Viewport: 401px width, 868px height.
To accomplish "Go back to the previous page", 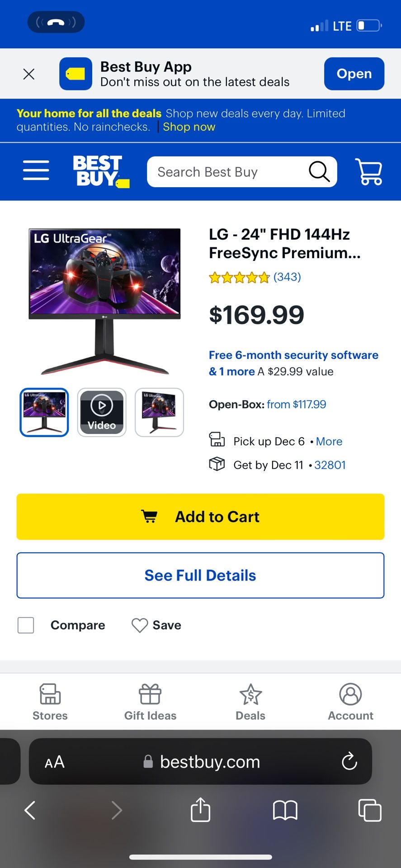I will 30,810.
